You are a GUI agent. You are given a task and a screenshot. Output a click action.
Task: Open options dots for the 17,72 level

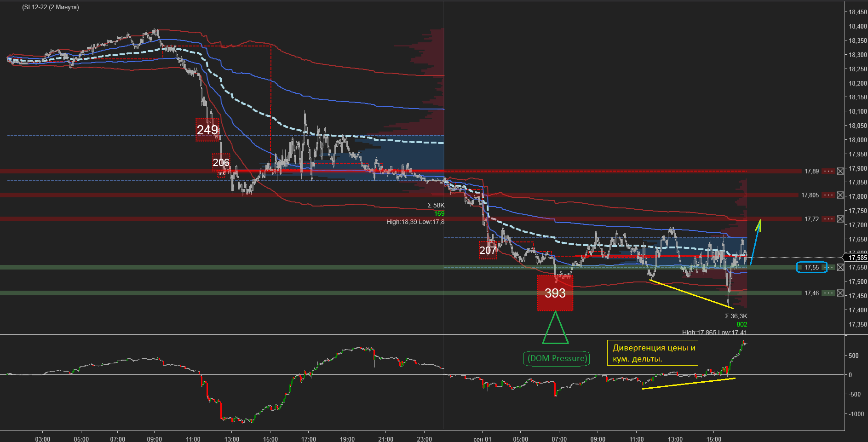click(x=828, y=219)
